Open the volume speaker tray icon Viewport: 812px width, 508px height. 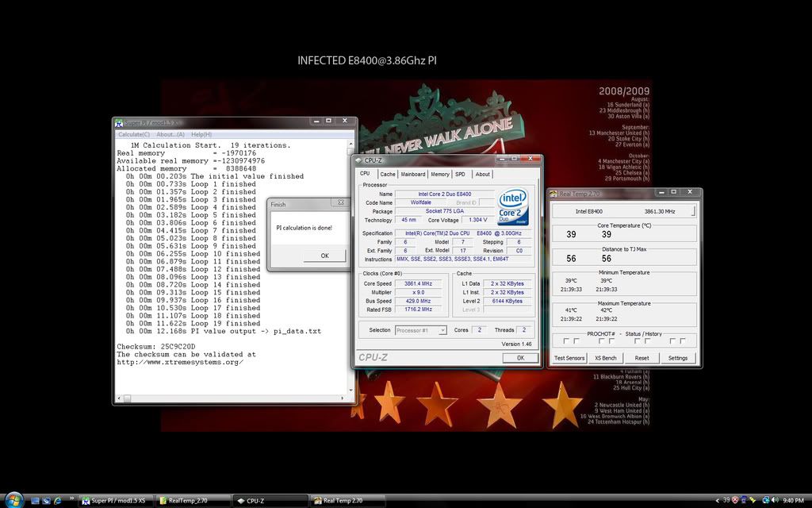(775, 500)
